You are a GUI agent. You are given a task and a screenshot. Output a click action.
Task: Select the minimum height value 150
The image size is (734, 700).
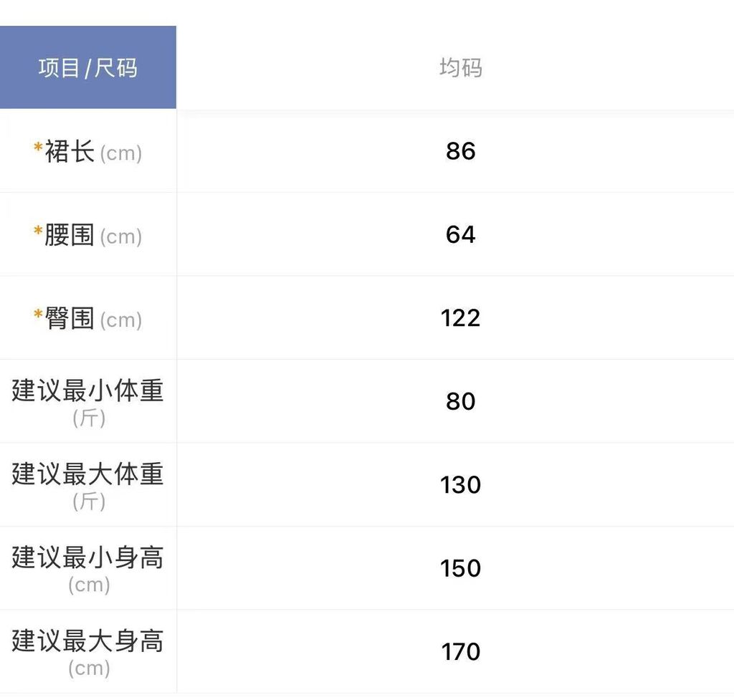pyautogui.click(x=460, y=568)
